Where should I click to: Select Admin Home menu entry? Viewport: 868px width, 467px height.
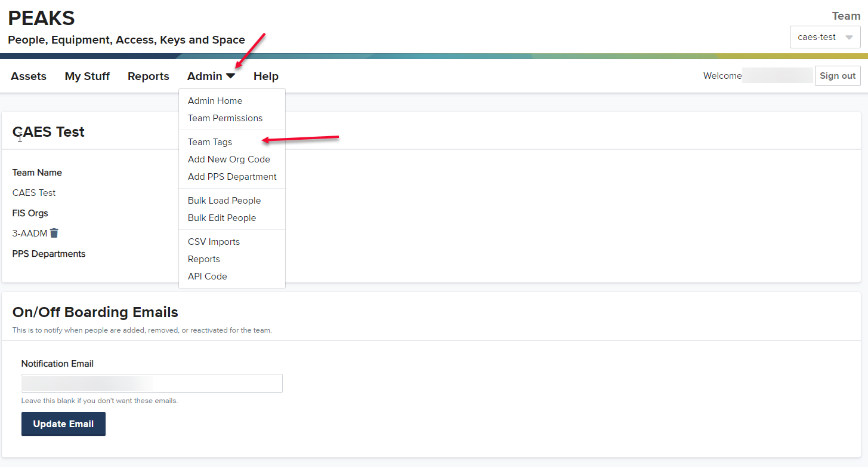(215, 101)
